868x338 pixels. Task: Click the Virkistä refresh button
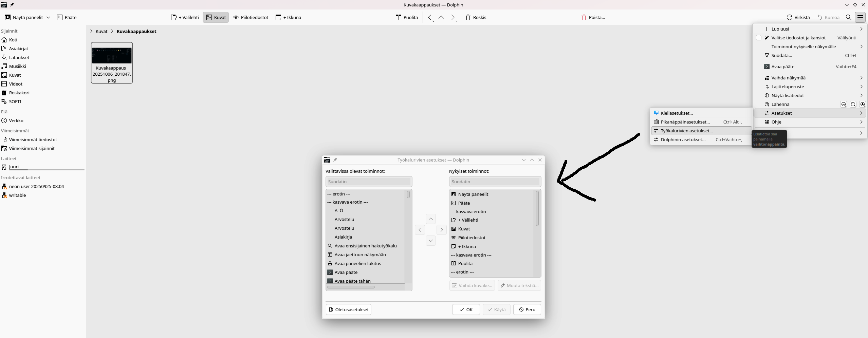point(798,17)
